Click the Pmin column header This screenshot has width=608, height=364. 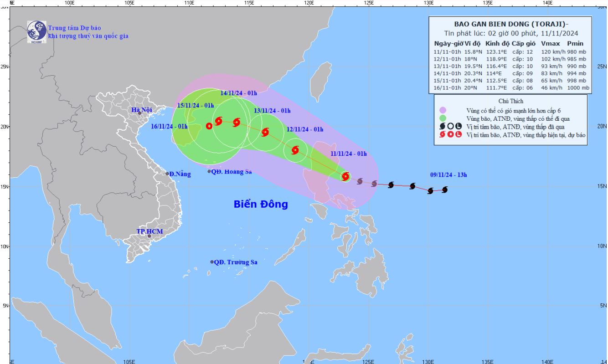click(x=576, y=43)
